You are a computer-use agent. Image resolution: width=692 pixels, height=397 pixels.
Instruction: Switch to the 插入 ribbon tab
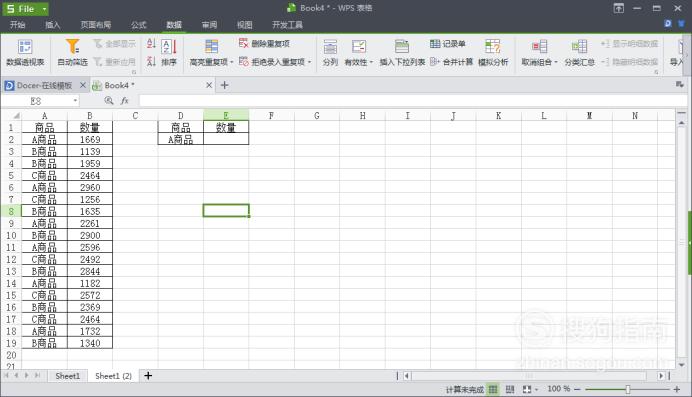[x=53, y=25]
